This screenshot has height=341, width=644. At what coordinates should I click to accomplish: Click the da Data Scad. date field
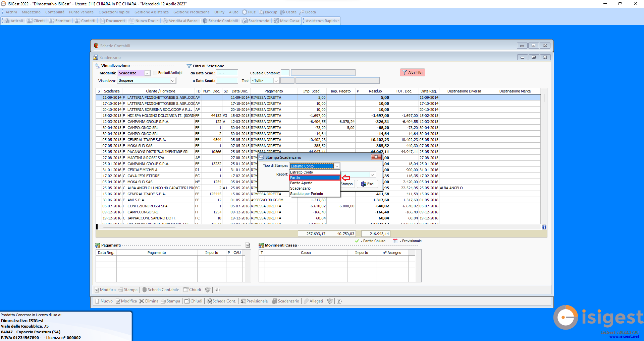pyautogui.click(x=227, y=73)
